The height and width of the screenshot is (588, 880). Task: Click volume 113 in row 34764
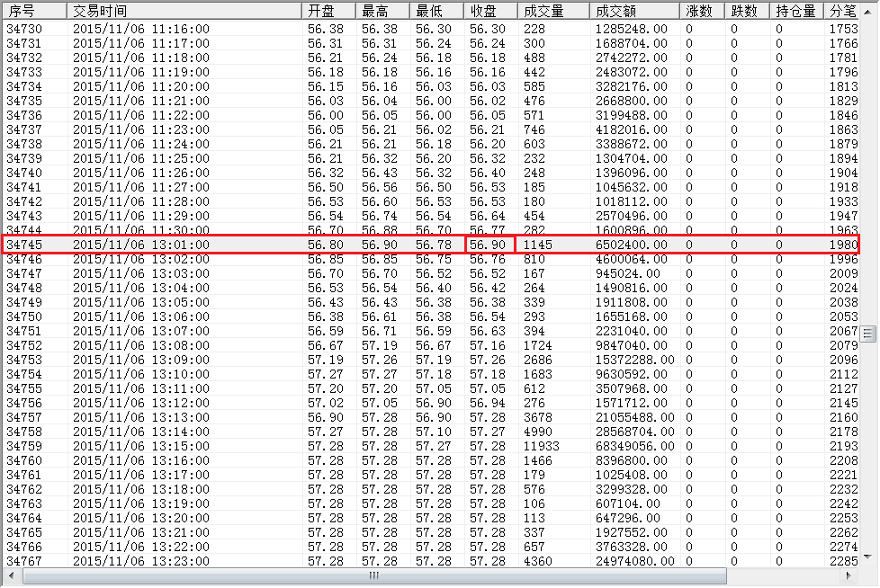(534, 518)
